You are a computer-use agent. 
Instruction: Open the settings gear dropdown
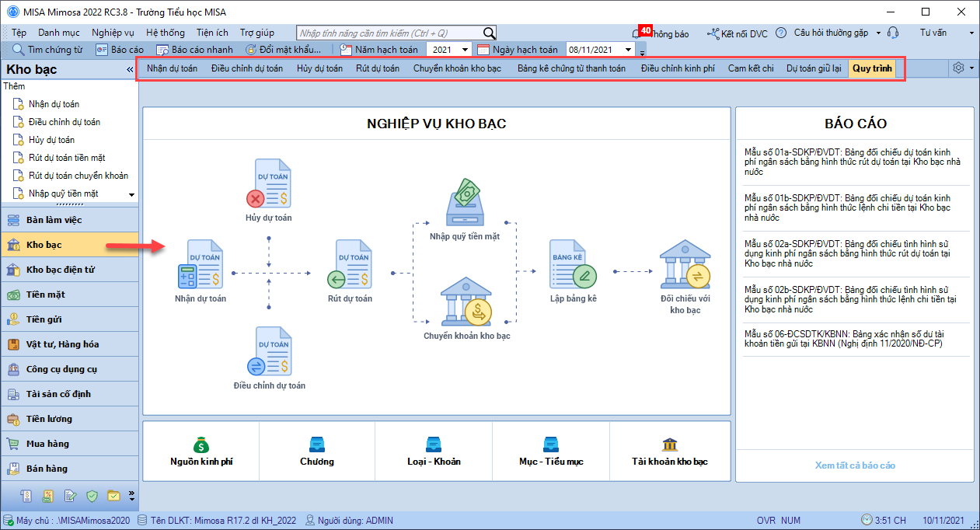[x=962, y=68]
